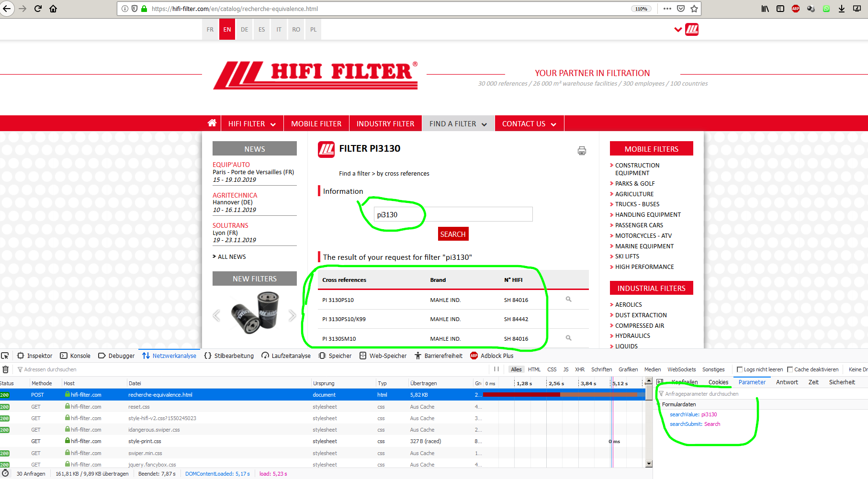The width and height of the screenshot is (868, 479).
Task: Open ALL NEWS link
Action: (x=232, y=257)
